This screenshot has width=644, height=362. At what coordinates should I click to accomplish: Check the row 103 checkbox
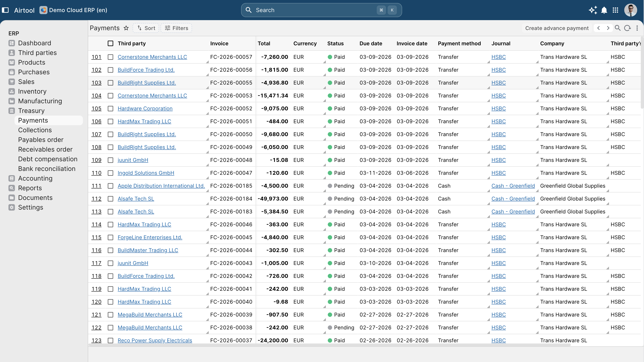tap(110, 83)
